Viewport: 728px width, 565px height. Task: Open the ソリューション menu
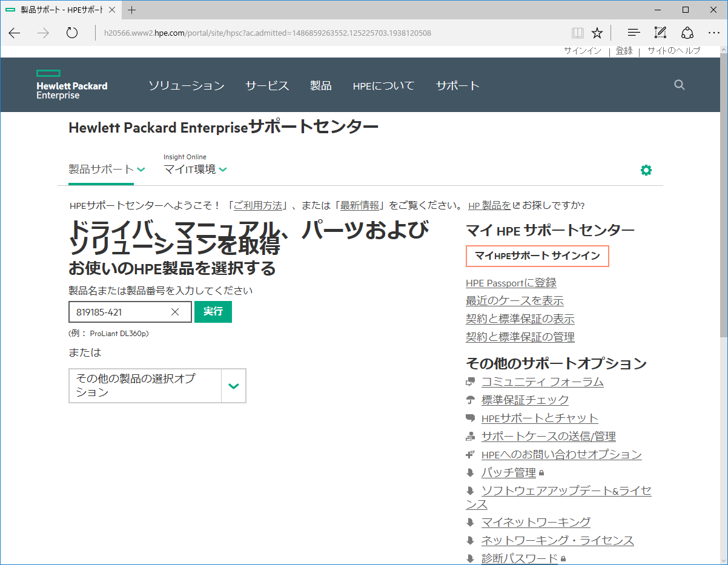(187, 86)
